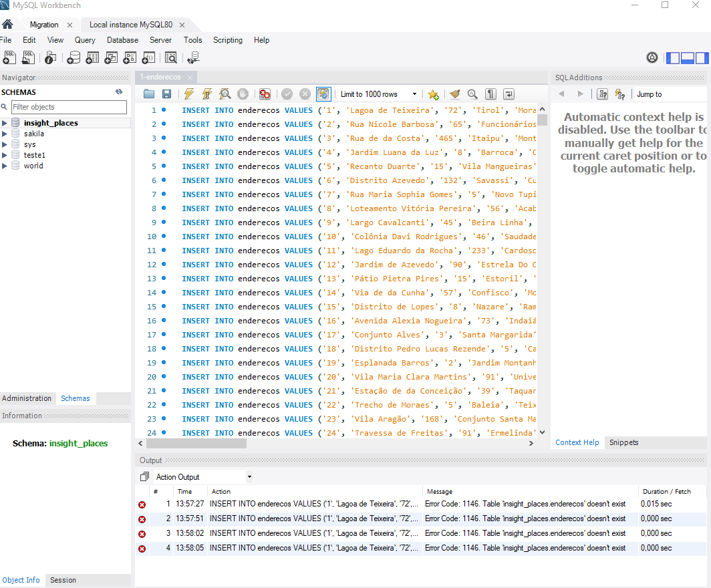Open Workbench preferences gear

[x=652, y=57]
